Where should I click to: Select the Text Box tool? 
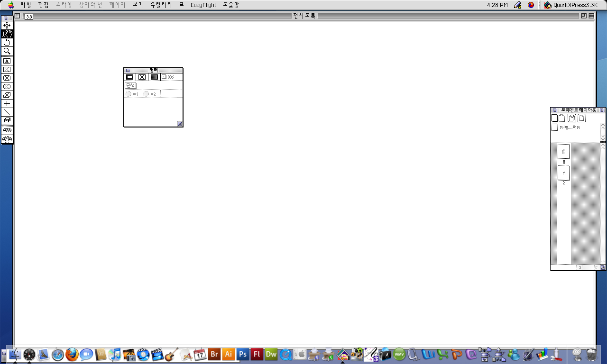[7, 61]
